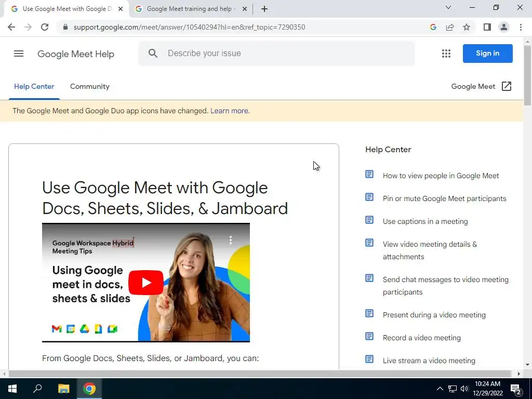The width and height of the screenshot is (532, 399).
Task: Click the search magnifier icon
Action: [153, 54]
